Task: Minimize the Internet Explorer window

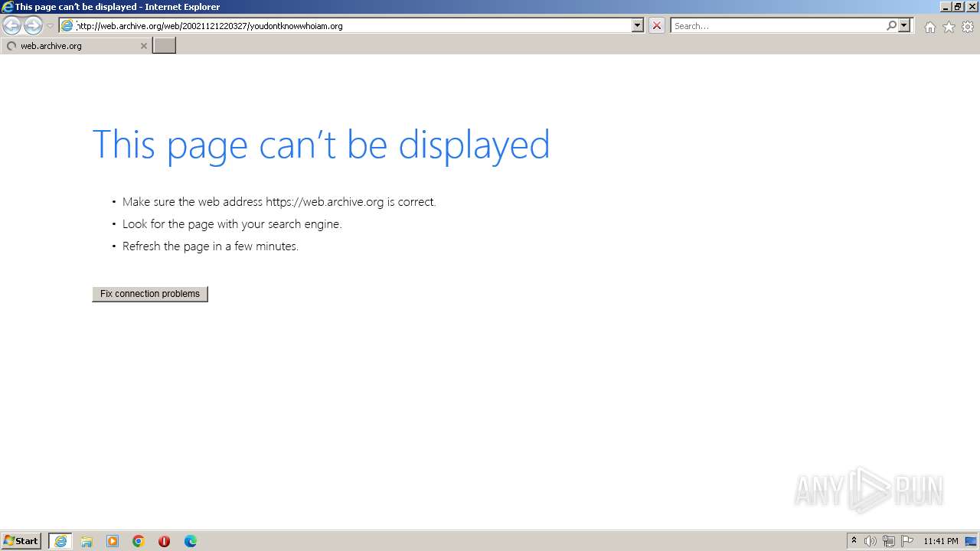Action: tap(946, 7)
